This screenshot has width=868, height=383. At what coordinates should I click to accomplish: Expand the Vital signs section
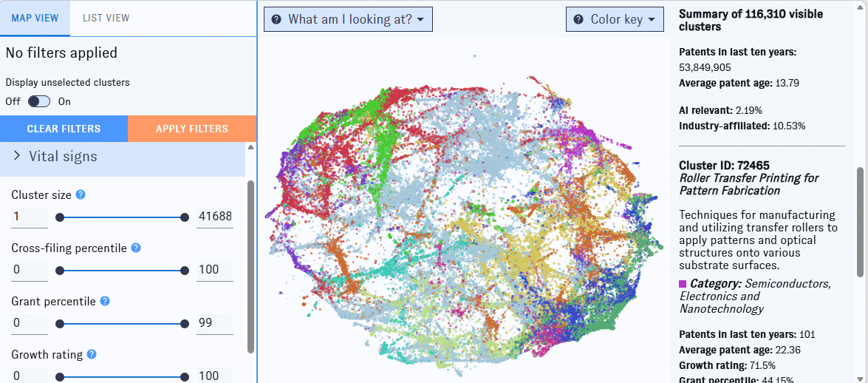[123, 156]
